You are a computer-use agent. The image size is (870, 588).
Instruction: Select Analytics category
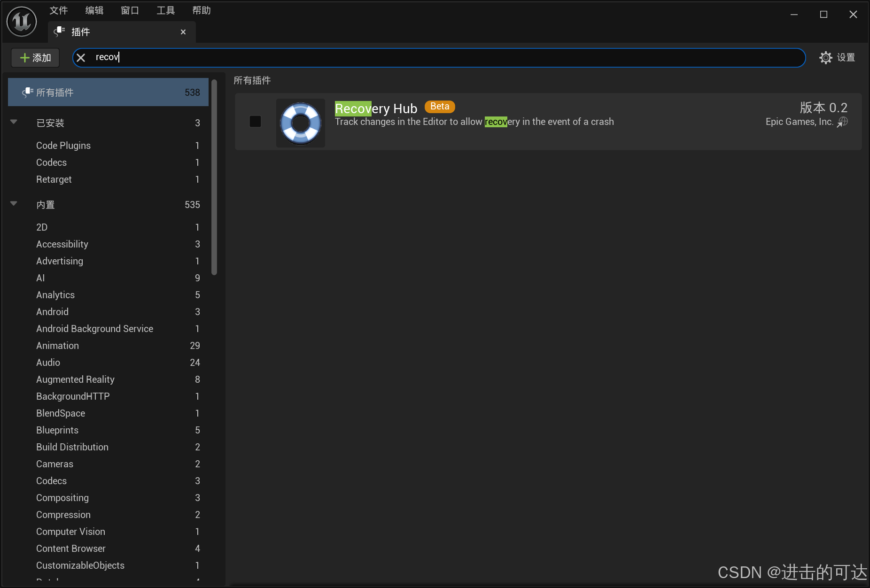click(x=109, y=295)
